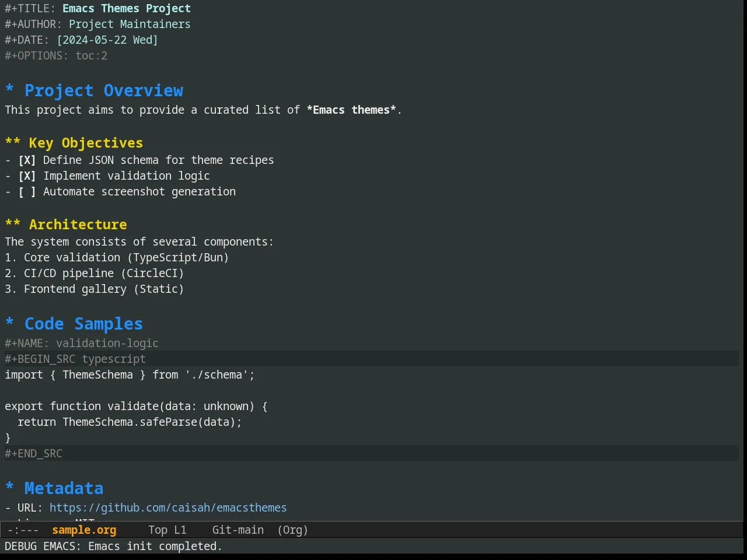747x560 pixels.
Task: Click the 'Metadata' heading text
Action: pyautogui.click(x=64, y=488)
